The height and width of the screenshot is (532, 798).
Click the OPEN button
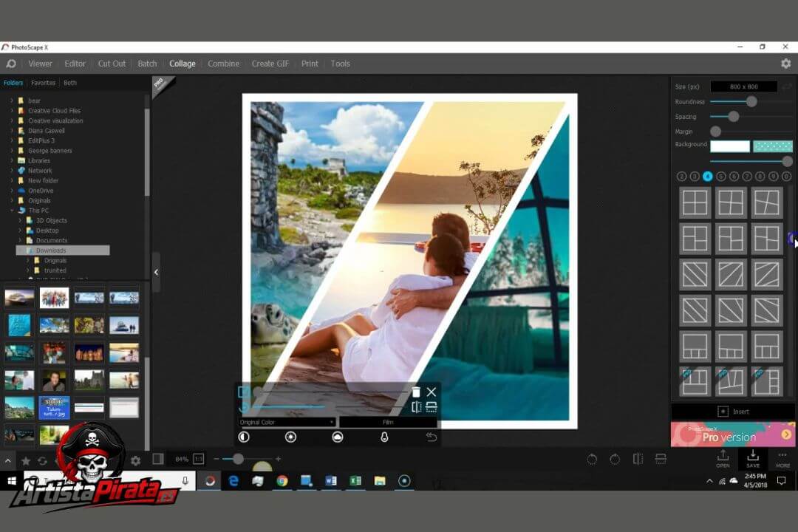pyautogui.click(x=723, y=458)
